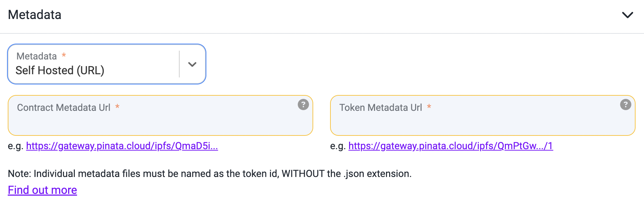The image size is (644, 209).
Task: Click the help icon for Token Metadata Url
Action: [x=626, y=104]
